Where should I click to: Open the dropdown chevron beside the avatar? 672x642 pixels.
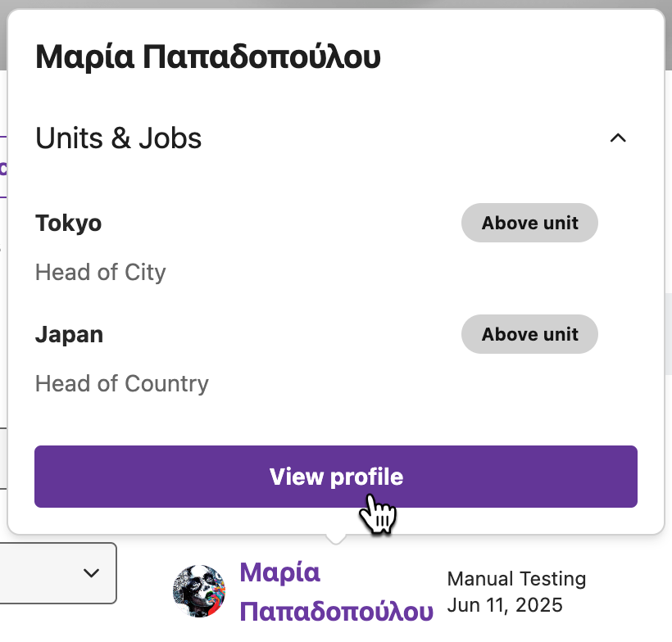click(x=91, y=572)
